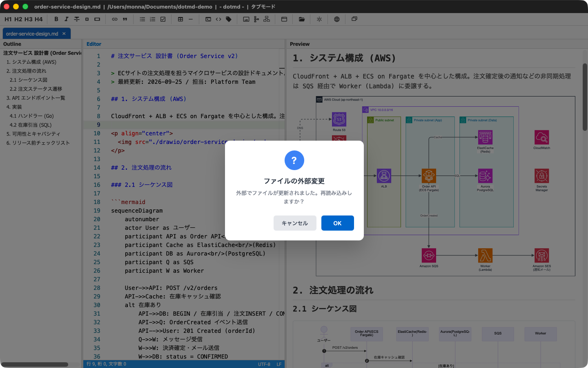588x368 pixels.
Task: Toggle bold formatting
Action: 56,19
